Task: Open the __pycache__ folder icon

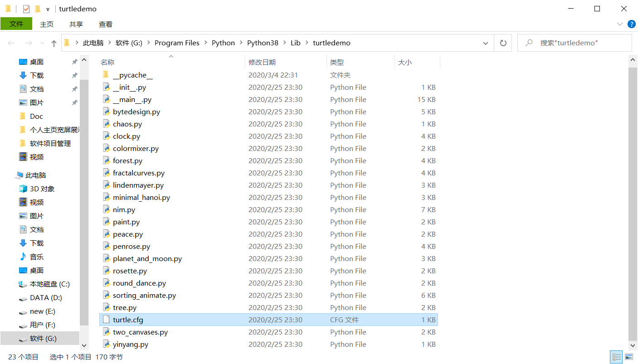Action: (106, 75)
